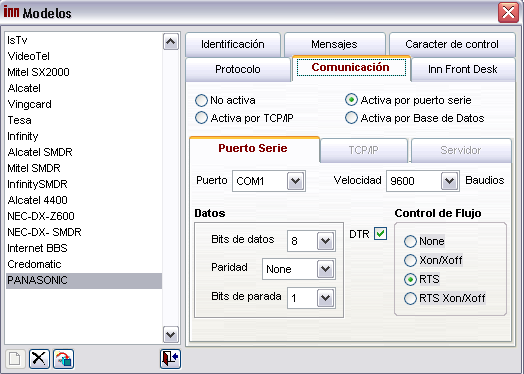Screen dimensions: 524x374
Task: Select Alcatel 4400 in the list
Action: (x=84, y=200)
